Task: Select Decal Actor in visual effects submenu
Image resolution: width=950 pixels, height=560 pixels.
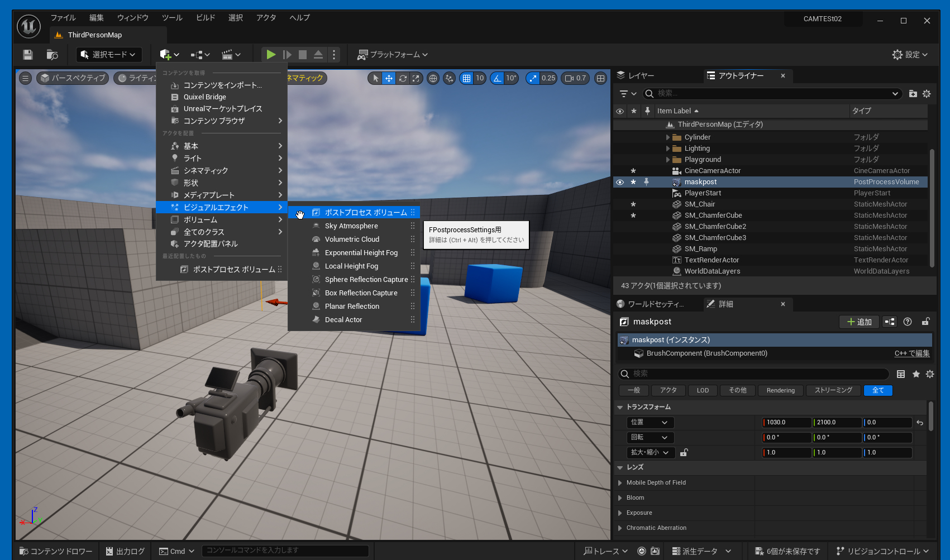Action: click(x=343, y=320)
